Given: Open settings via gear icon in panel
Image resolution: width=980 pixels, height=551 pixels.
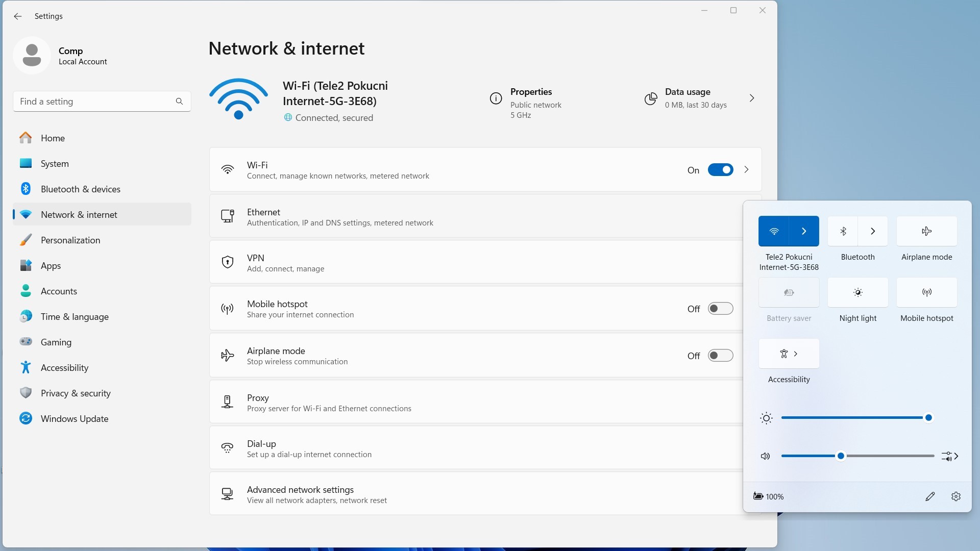Looking at the screenshot, I should 956,496.
